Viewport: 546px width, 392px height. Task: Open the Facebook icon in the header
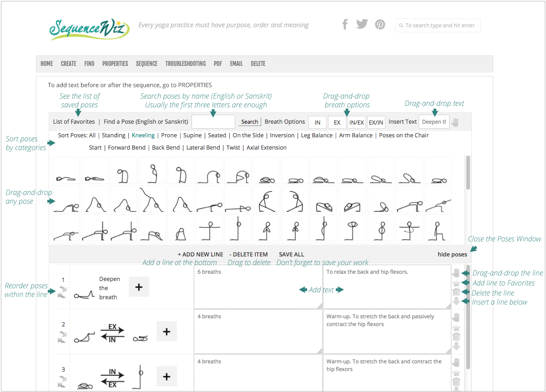[345, 24]
